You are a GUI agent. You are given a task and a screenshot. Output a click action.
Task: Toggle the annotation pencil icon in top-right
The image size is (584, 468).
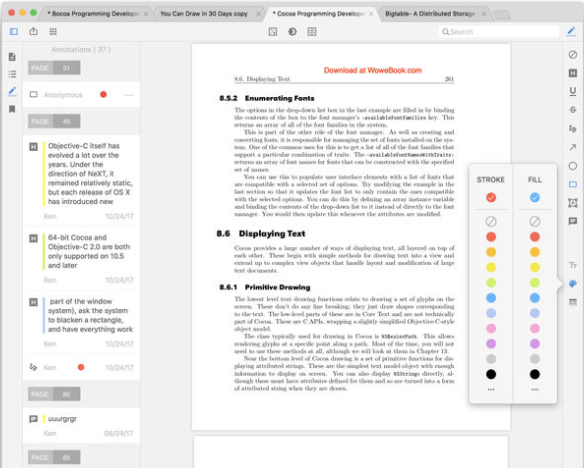coord(571,32)
